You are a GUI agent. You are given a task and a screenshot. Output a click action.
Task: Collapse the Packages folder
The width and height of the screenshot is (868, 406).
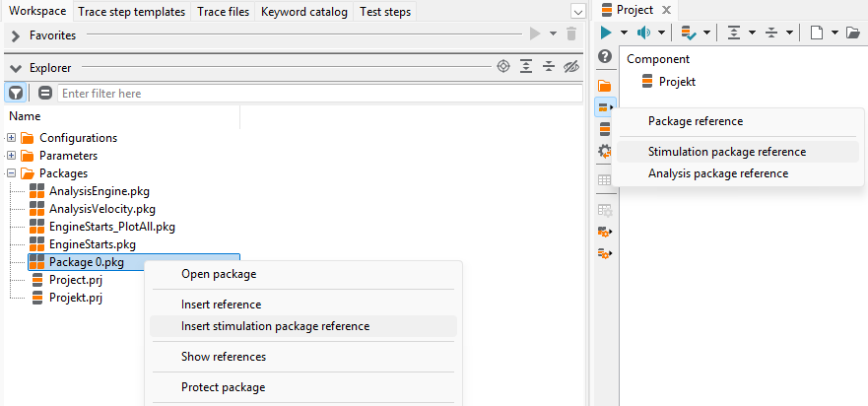pos(11,172)
